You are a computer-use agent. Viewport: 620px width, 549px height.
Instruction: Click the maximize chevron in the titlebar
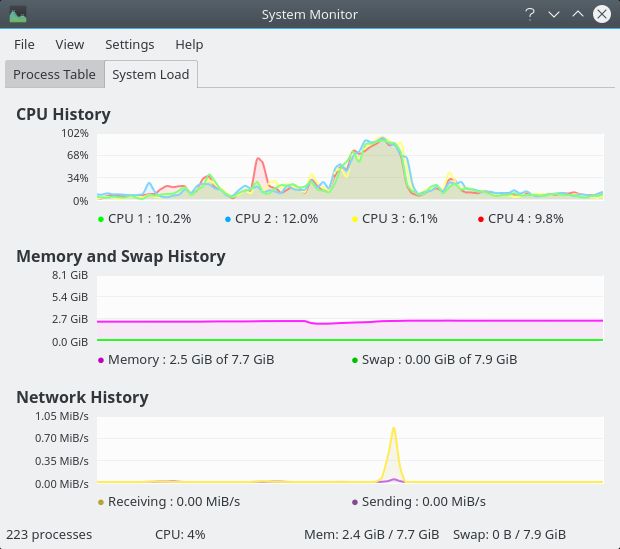click(x=578, y=14)
